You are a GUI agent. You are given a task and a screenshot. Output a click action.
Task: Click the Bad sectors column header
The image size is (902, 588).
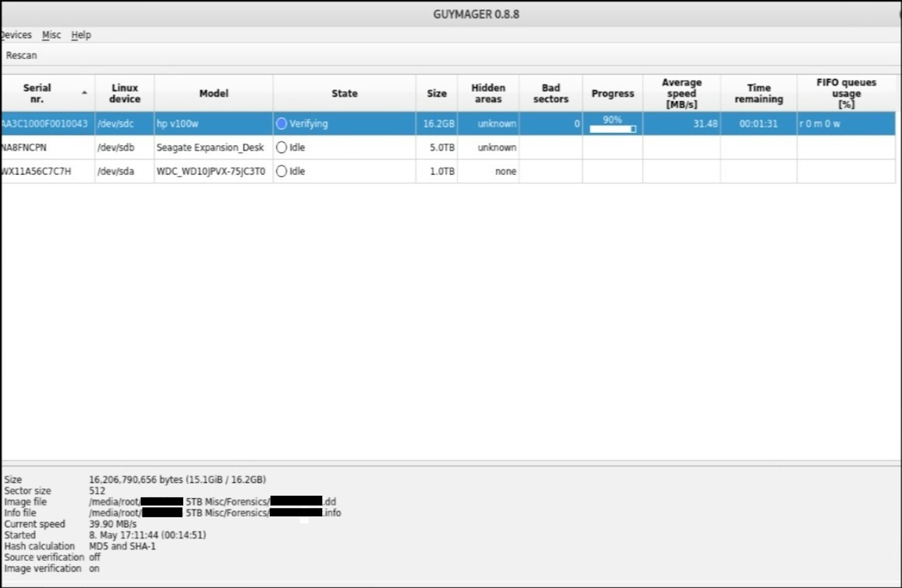pos(551,93)
